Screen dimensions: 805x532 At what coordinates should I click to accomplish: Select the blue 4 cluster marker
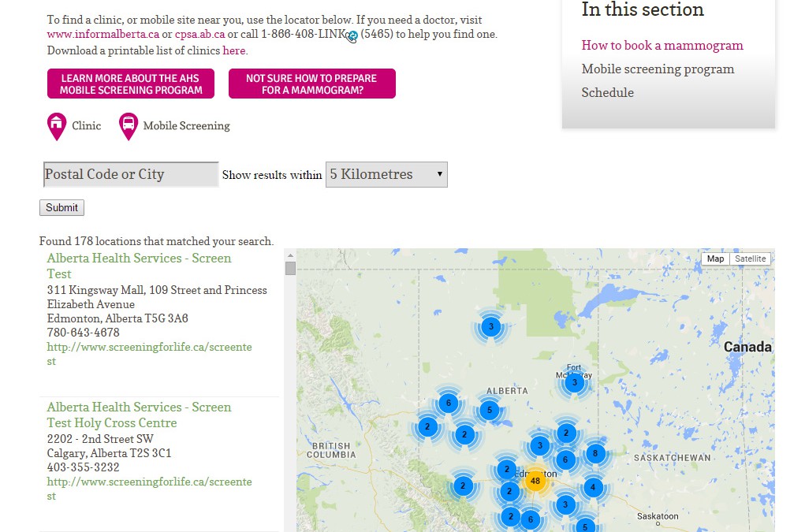pos(593,487)
